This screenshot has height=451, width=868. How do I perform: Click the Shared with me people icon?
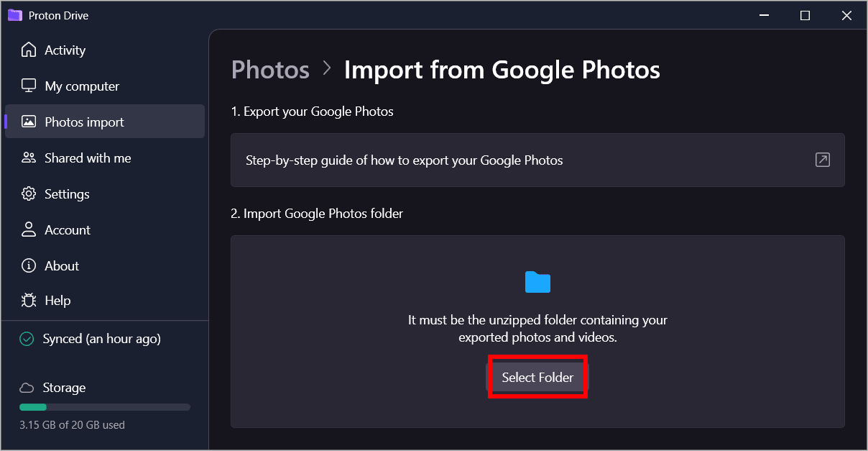tap(29, 158)
